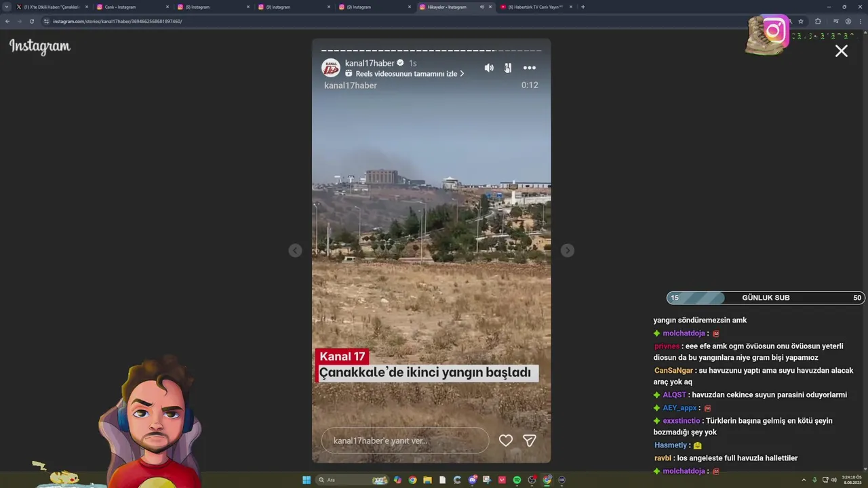Open the volume control in the system tray
This screenshot has height=488, width=868.
tap(833, 480)
